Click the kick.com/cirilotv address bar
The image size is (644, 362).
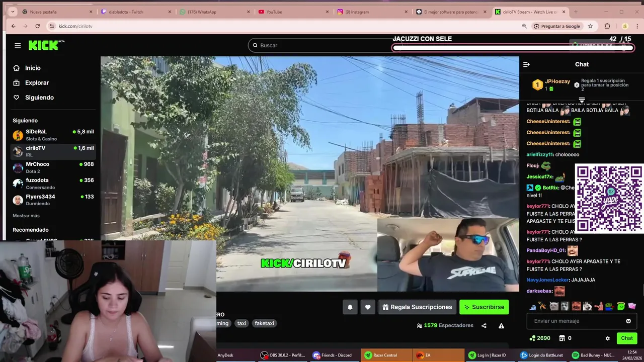[x=282, y=26]
